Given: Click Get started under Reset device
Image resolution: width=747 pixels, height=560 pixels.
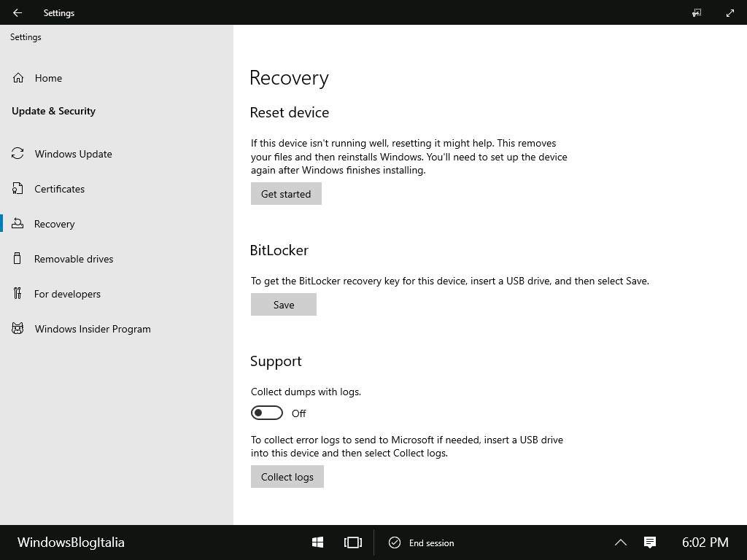Looking at the screenshot, I should 286,193.
